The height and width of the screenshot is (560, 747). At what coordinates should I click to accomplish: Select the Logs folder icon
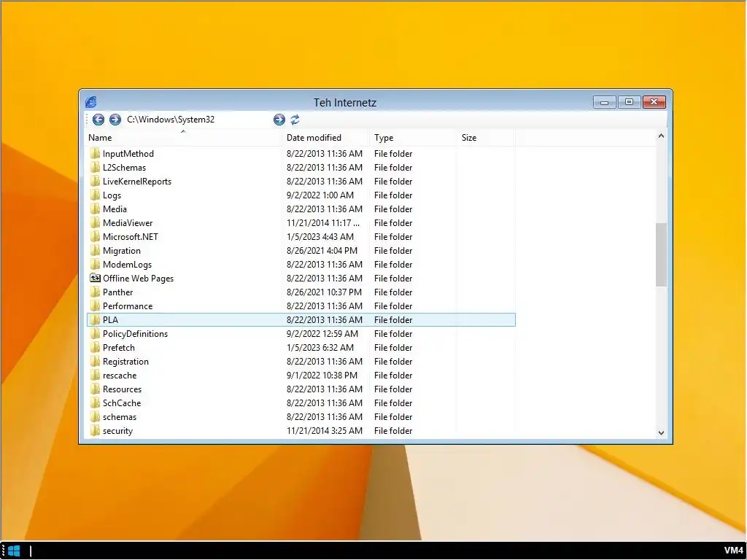95,195
